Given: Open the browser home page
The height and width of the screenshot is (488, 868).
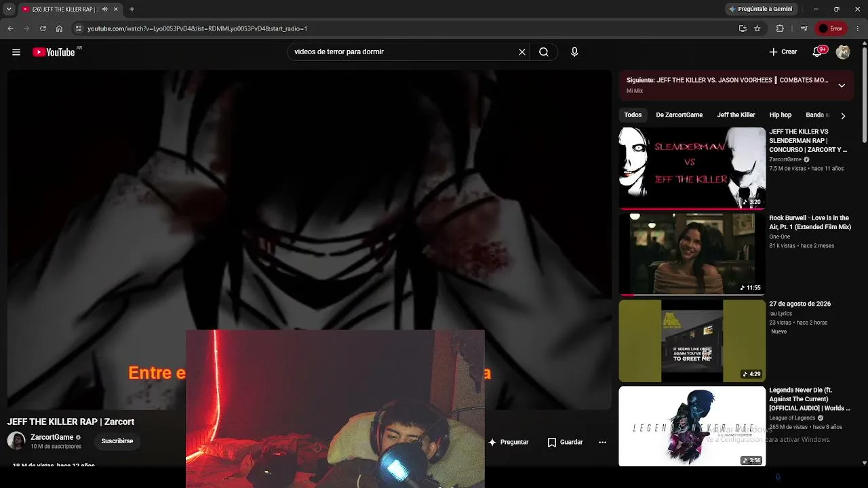Looking at the screenshot, I should pyautogui.click(x=59, y=28).
